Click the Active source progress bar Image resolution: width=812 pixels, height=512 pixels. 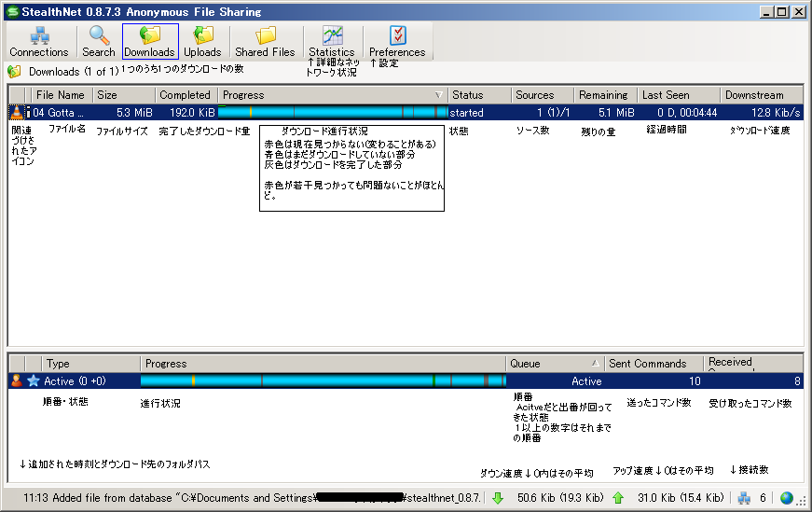(323, 381)
